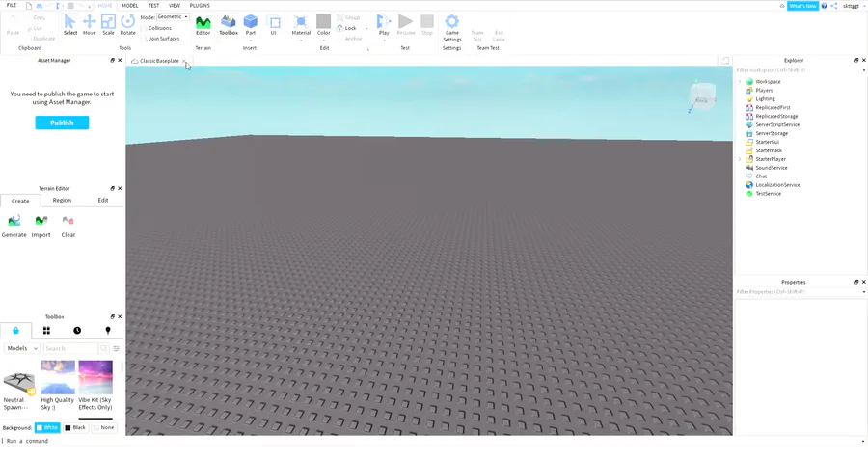Open the Color dropdown arrow
The width and height of the screenshot is (868, 461).
click(324, 40)
